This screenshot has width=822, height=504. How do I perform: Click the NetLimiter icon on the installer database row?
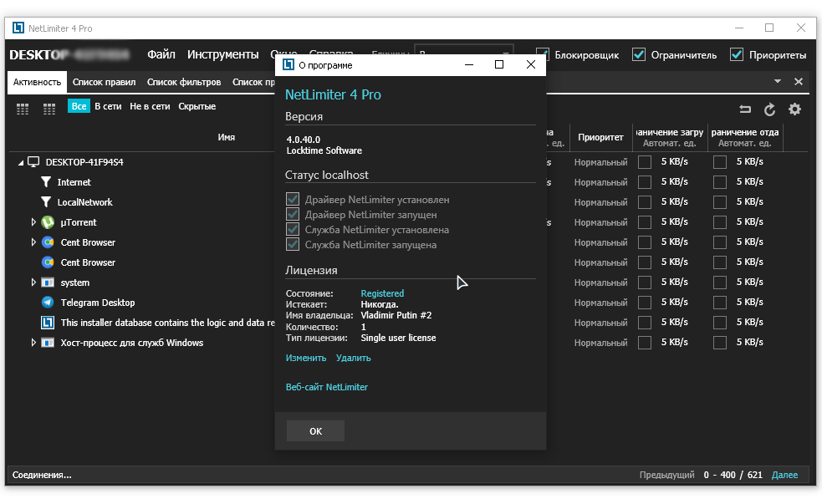pyautogui.click(x=48, y=322)
